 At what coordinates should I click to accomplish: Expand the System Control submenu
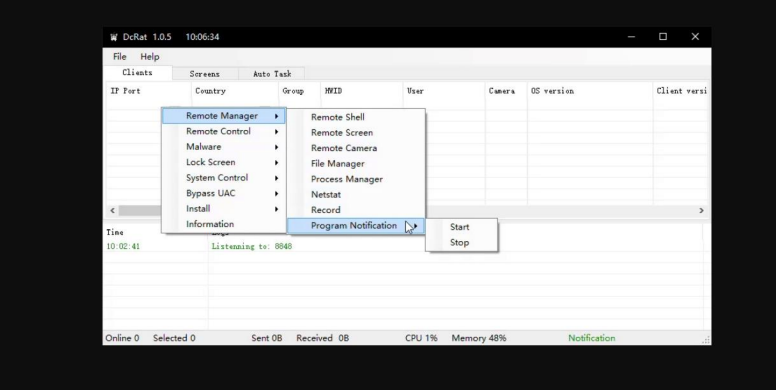[x=224, y=178]
